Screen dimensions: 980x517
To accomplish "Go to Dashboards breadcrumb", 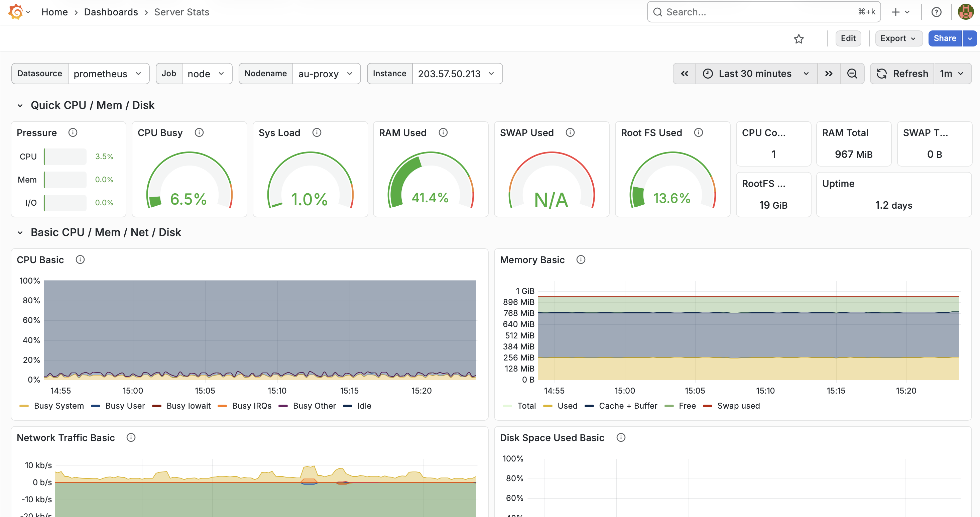I will click(111, 12).
